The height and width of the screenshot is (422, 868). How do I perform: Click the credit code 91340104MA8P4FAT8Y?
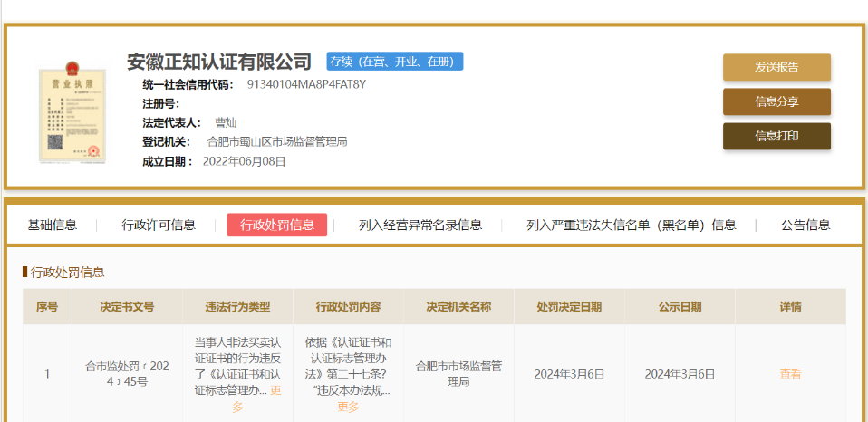(306, 84)
